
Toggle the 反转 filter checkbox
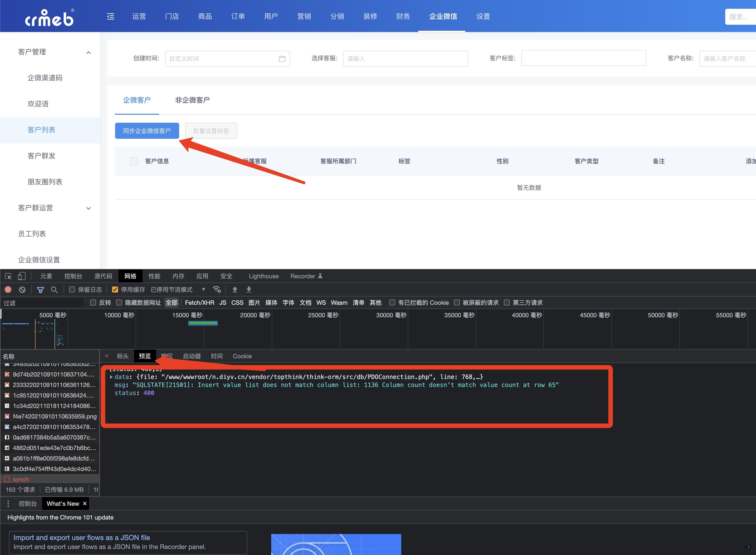93,303
